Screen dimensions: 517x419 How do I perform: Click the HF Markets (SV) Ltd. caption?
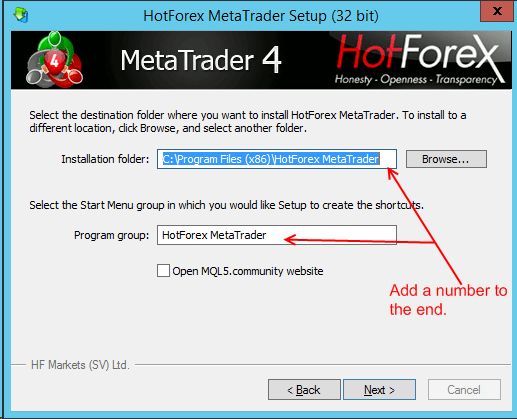coord(80,365)
